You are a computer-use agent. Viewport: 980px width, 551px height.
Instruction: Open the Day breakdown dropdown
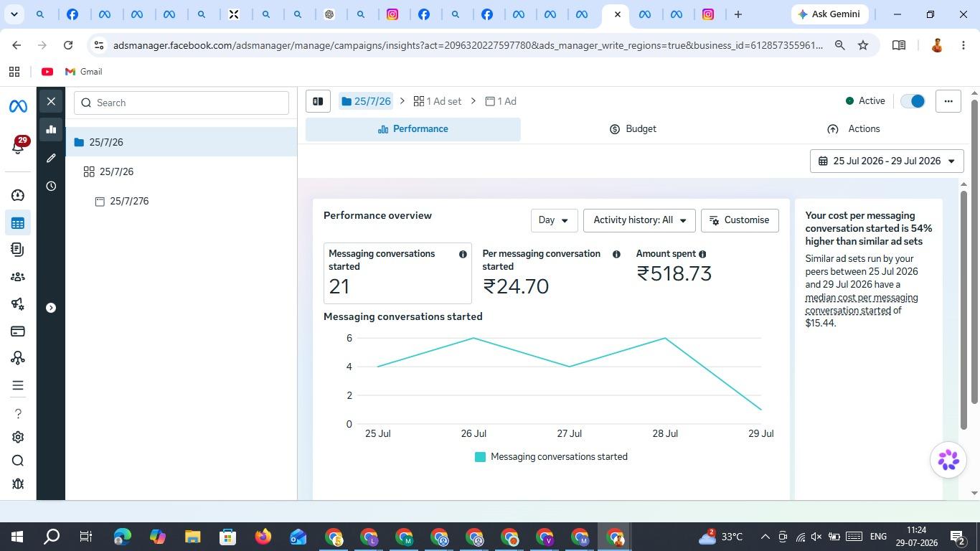554,220
